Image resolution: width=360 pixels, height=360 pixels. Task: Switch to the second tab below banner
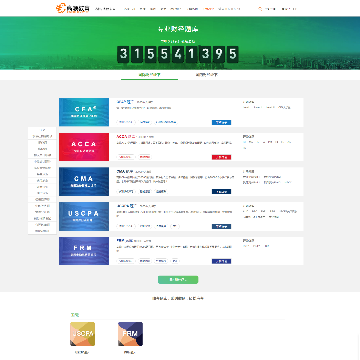(x=206, y=75)
